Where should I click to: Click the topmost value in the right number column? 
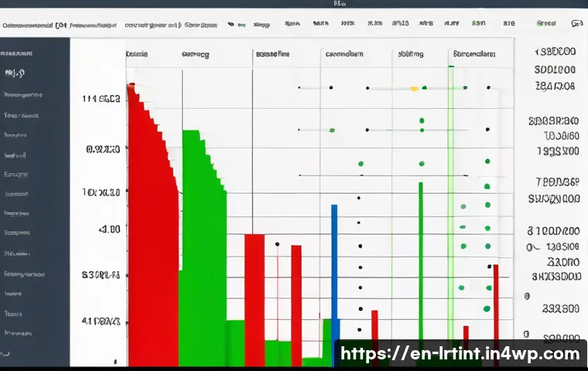(x=555, y=53)
